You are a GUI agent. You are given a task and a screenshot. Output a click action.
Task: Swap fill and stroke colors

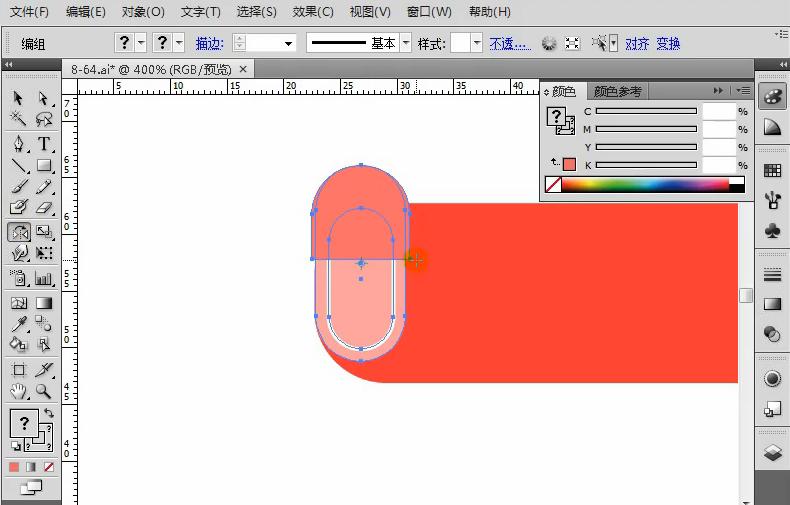point(46,412)
